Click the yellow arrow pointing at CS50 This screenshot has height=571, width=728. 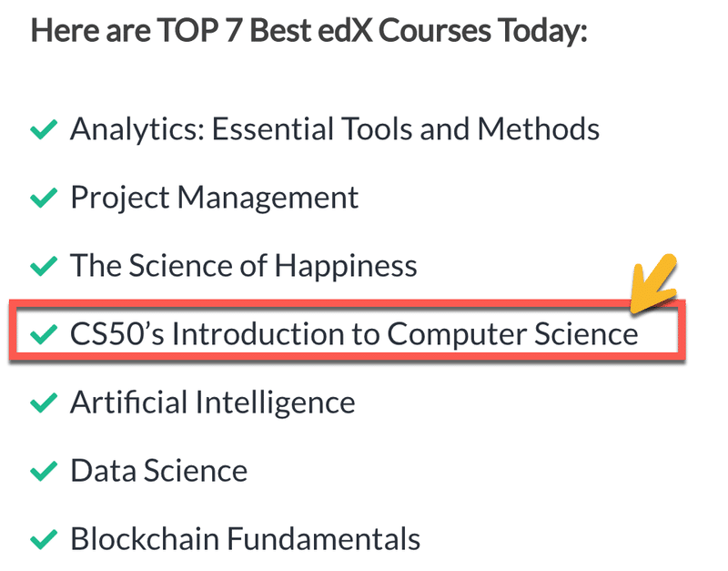(x=653, y=283)
